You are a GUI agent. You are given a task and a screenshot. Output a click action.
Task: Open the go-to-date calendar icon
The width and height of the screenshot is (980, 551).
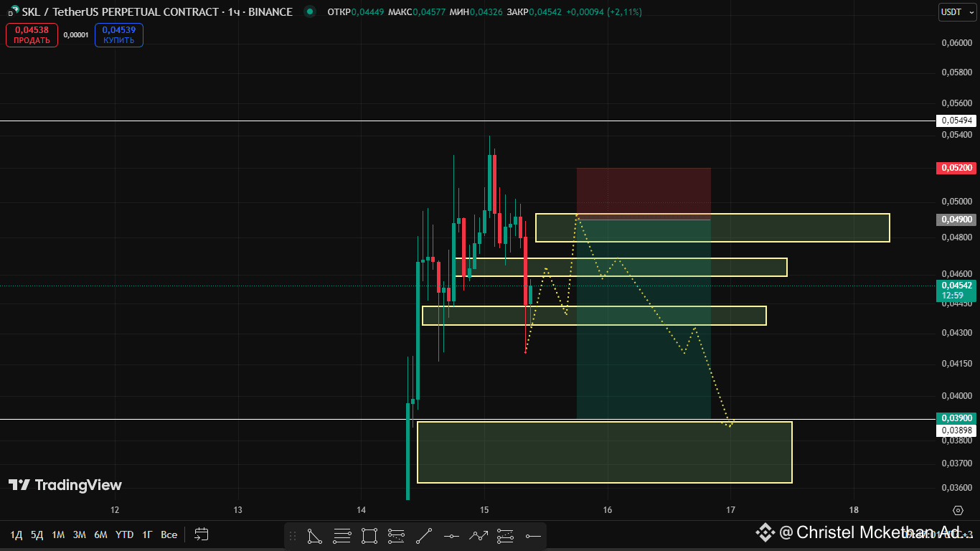click(x=202, y=534)
